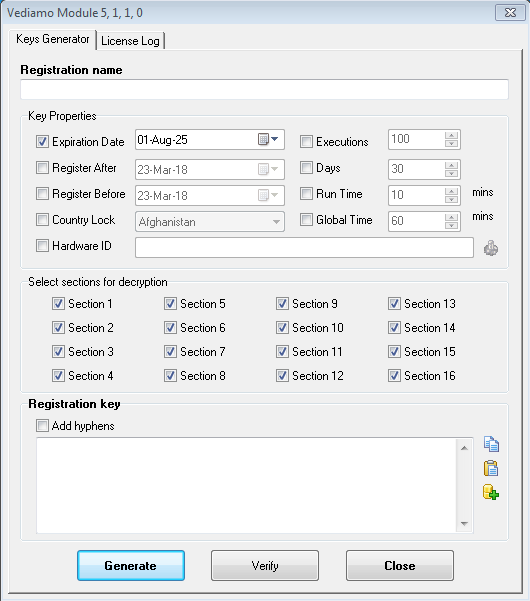This screenshot has height=601, width=530.
Task: Uncheck Section 14
Action: pyautogui.click(x=394, y=328)
